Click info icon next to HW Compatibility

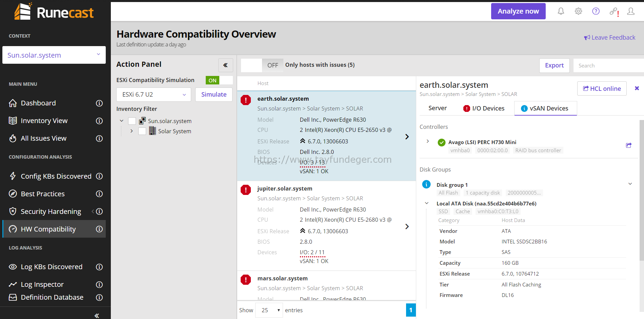coord(99,229)
